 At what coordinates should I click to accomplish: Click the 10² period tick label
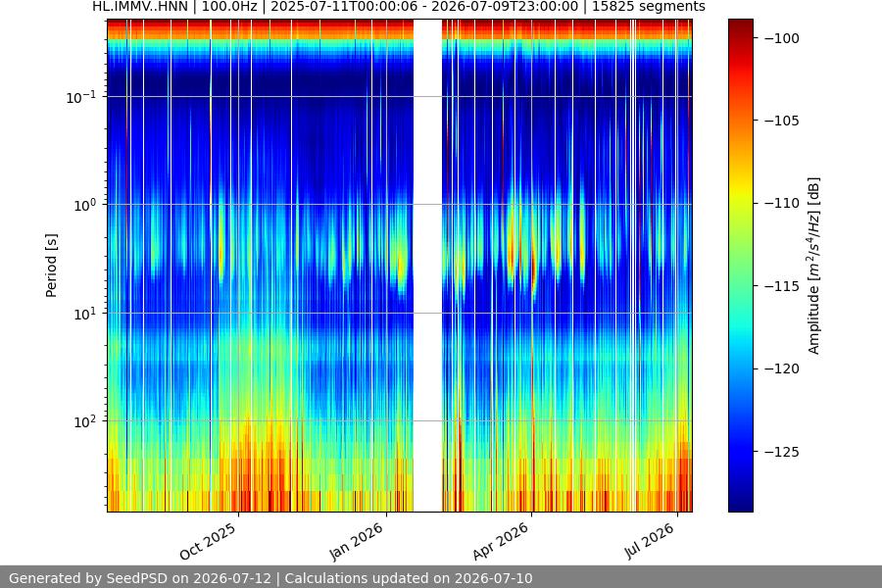tap(85, 421)
